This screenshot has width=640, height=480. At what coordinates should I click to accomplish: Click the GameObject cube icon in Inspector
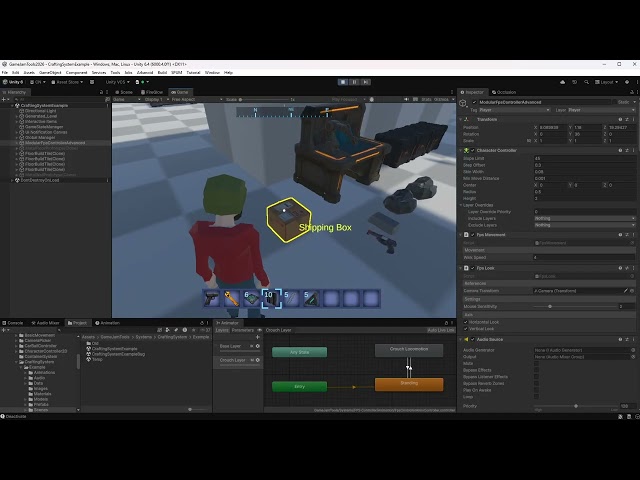coord(464,103)
